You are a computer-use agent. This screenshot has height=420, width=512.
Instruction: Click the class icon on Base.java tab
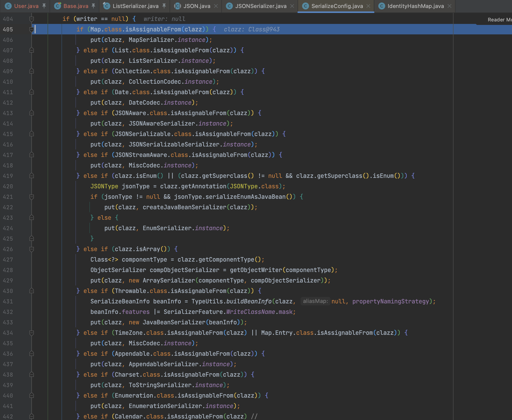coord(58,6)
